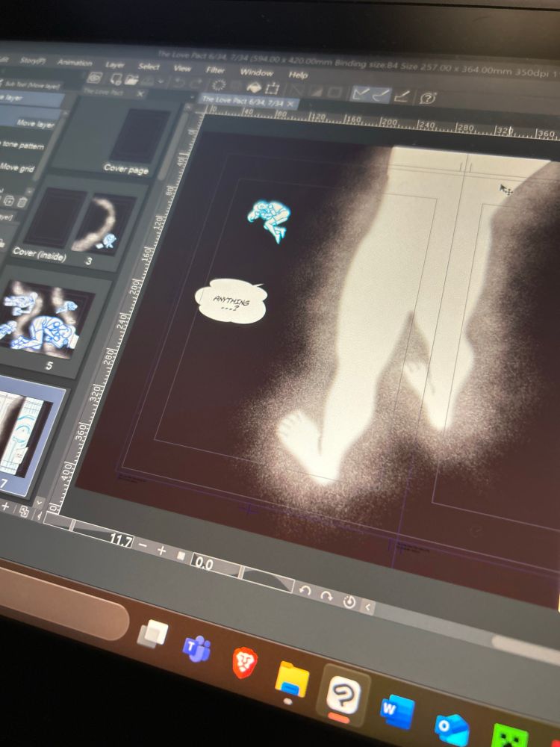
Task: Open Brave browser from the taskbar
Action: (245, 662)
